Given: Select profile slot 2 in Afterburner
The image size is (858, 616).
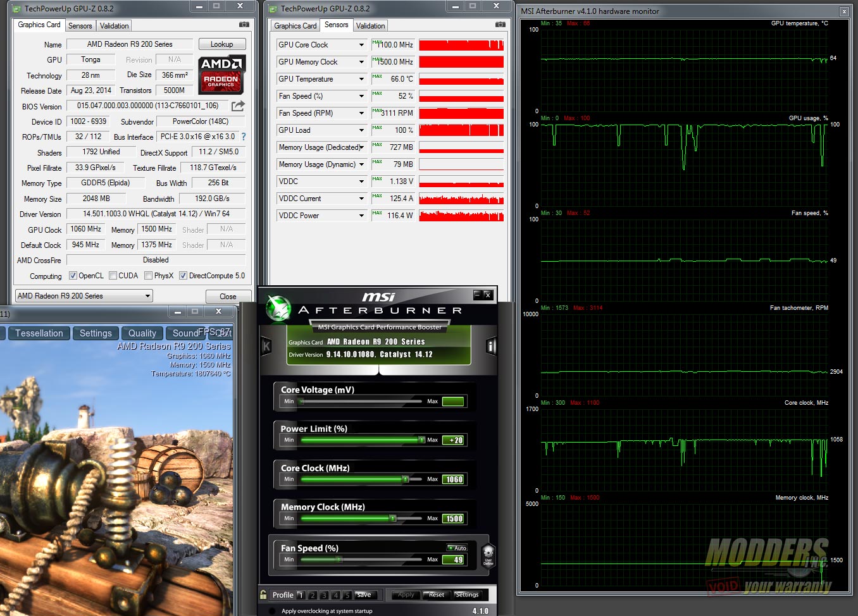Looking at the screenshot, I should pyautogui.click(x=313, y=595).
